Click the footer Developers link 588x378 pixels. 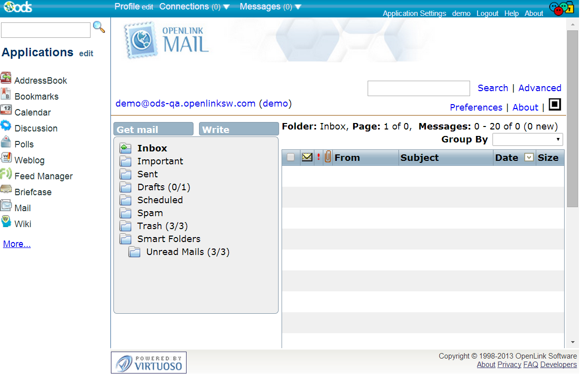(559, 365)
